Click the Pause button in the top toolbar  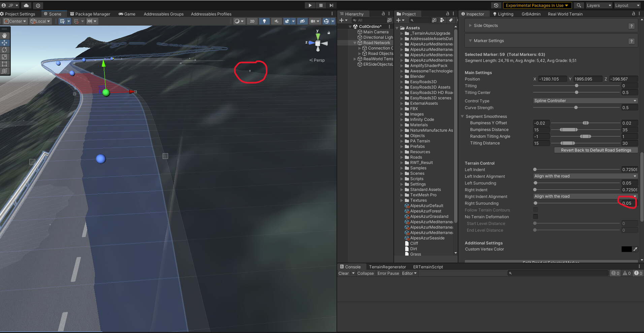pos(321,5)
